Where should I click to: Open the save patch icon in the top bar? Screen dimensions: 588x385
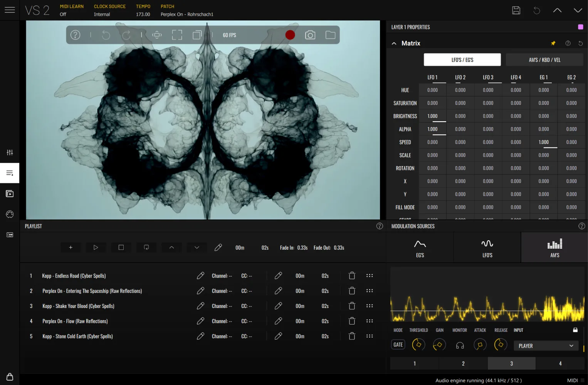(516, 10)
